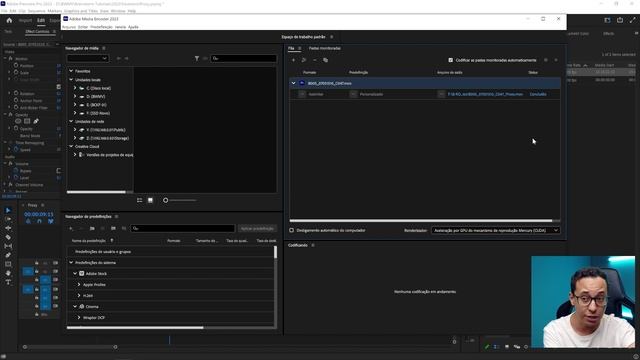
Task: Select the Type tool in Premiere toolbar
Action: 8,282
